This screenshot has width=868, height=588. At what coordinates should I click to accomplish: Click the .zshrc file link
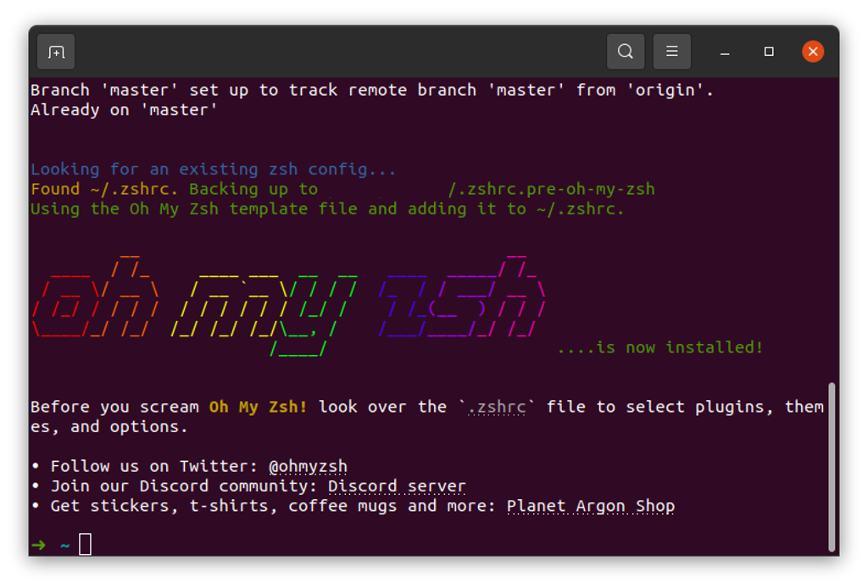click(x=497, y=408)
